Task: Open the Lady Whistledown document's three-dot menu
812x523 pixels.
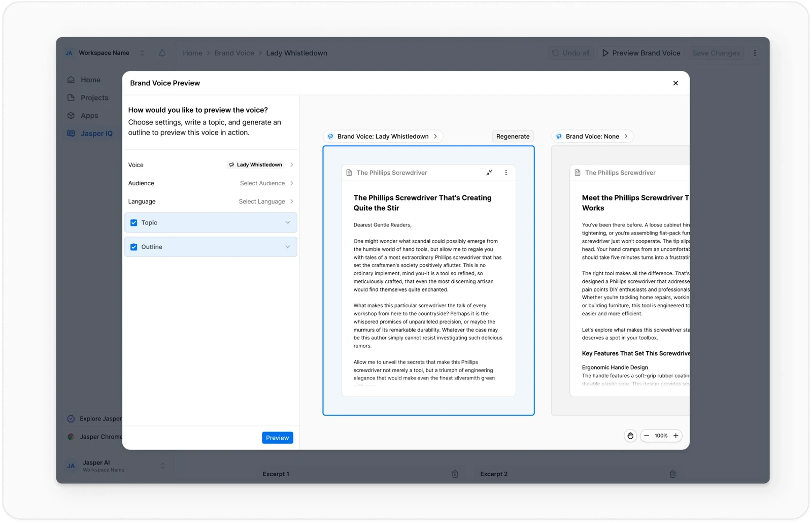Action: pyautogui.click(x=506, y=173)
